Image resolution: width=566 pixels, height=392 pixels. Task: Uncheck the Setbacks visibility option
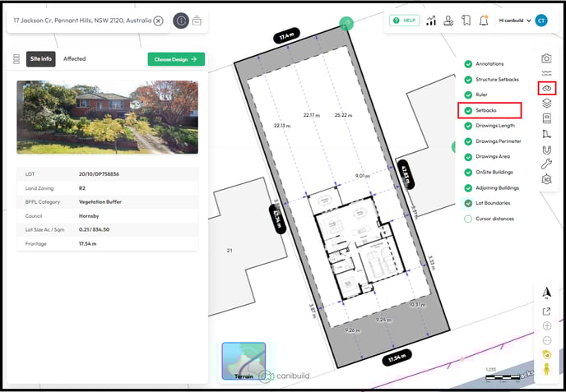468,110
